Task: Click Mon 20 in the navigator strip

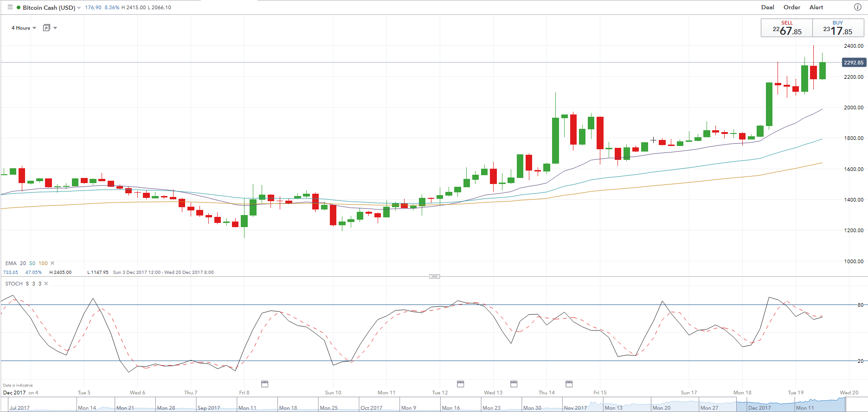Action: point(662,408)
